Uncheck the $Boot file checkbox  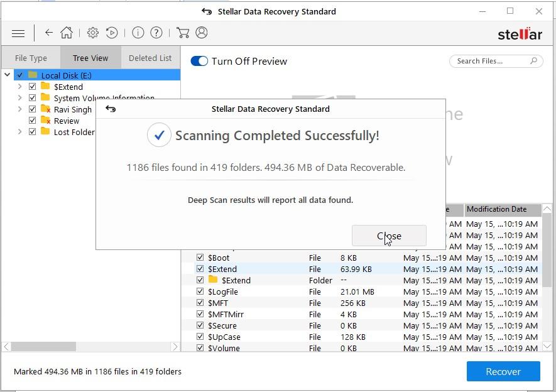(200, 258)
